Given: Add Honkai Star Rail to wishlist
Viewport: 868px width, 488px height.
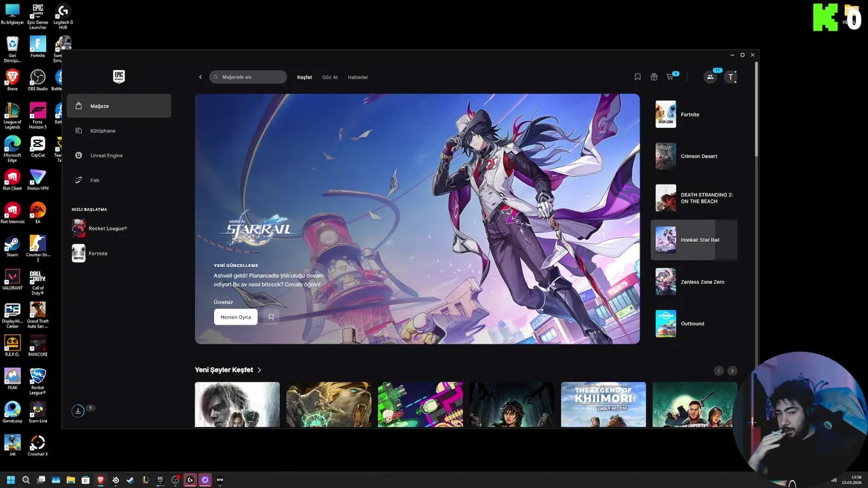Looking at the screenshot, I should (x=271, y=317).
